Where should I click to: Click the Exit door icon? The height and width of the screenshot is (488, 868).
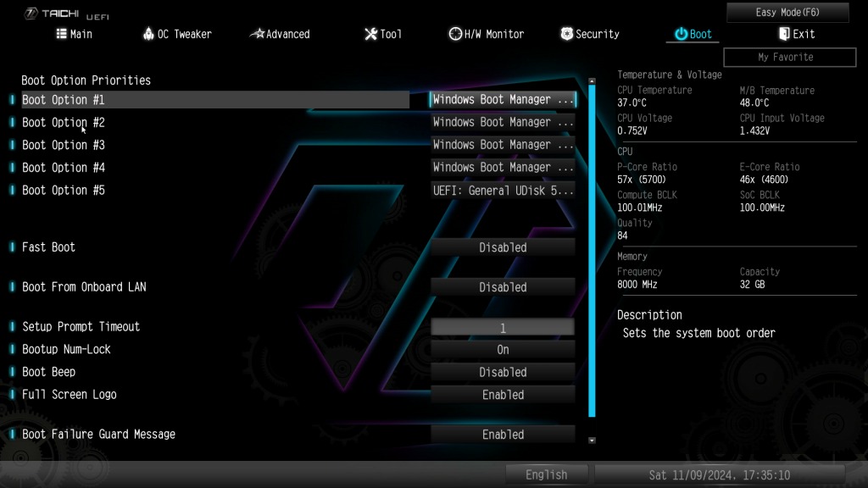pyautogui.click(x=784, y=34)
